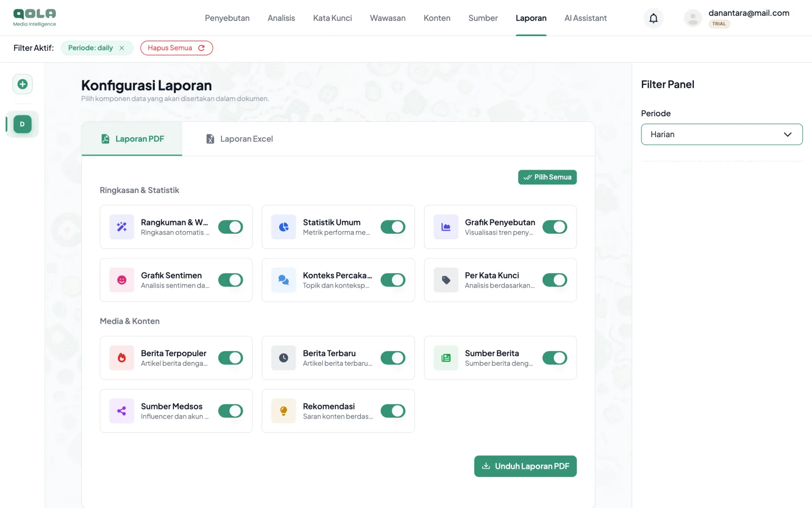
Task: Switch off the Grafik Sentimen toggle
Action: tap(231, 280)
